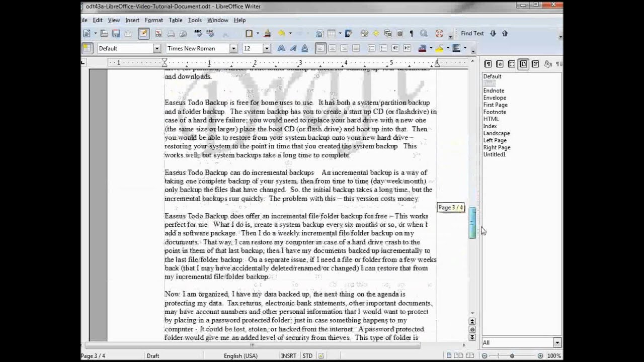Toggle Bold formatting icon
Screen dimensions: 644x362
click(281, 48)
